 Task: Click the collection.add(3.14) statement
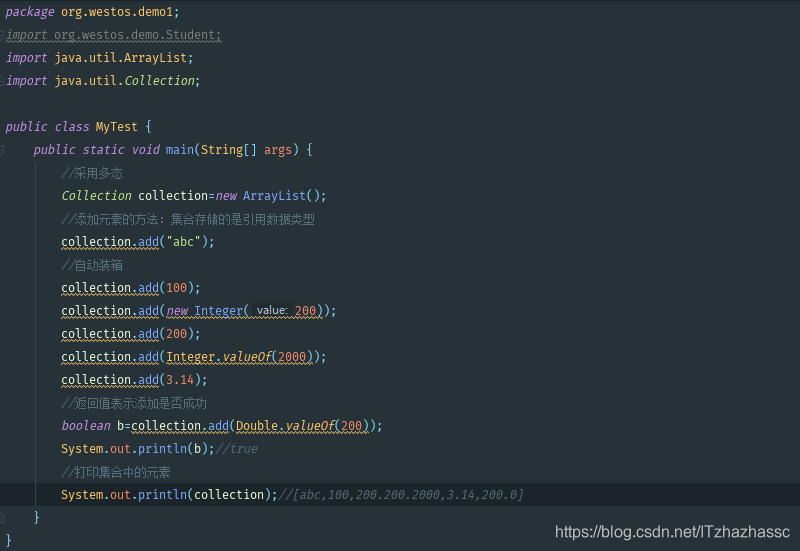(134, 380)
